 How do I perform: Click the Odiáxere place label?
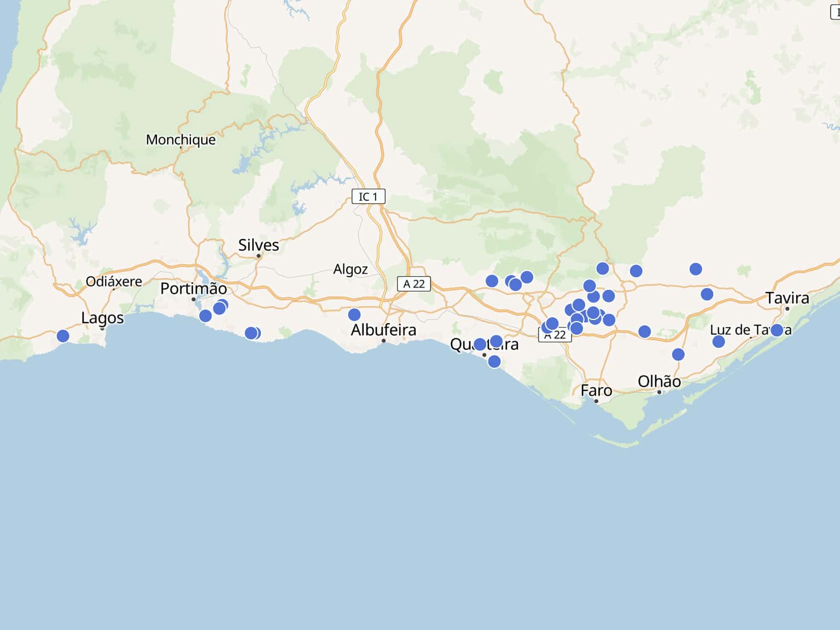click(x=114, y=282)
